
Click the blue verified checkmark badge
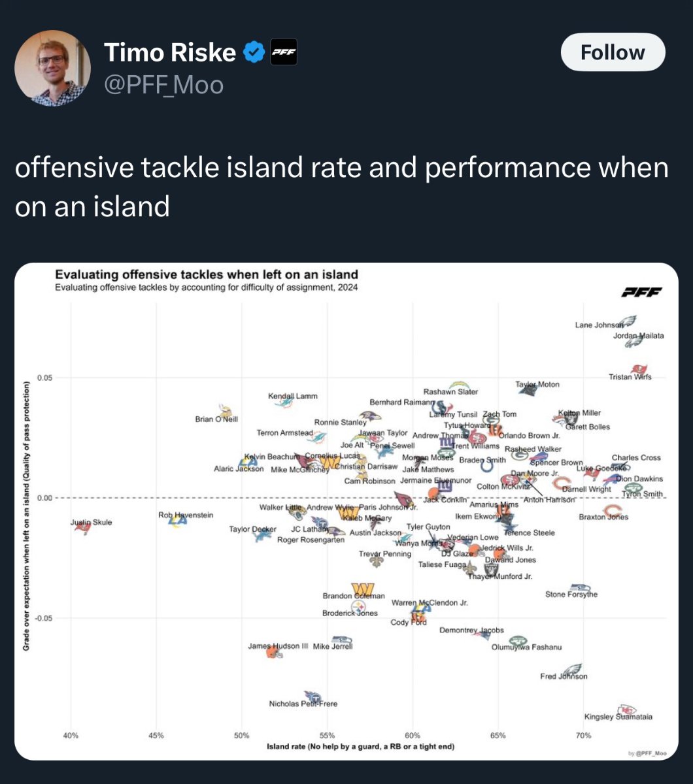pyautogui.click(x=254, y=52)
